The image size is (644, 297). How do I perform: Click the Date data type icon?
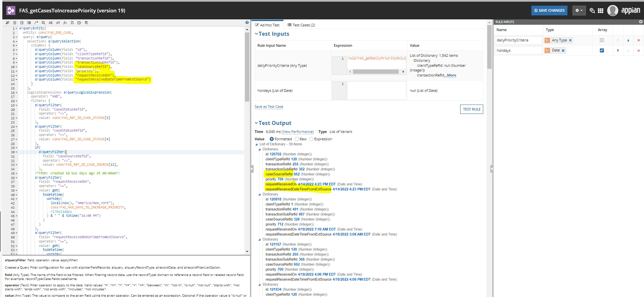coord(547,50)
